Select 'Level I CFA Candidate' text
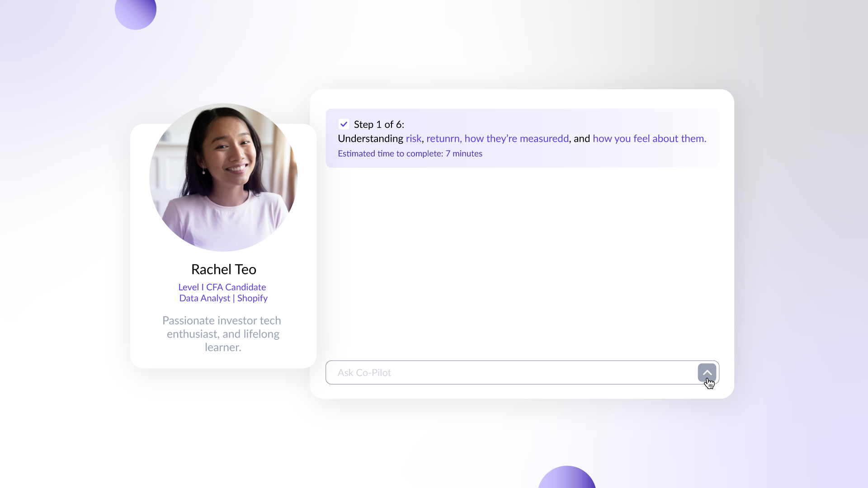Viewport: 868px width, 488px height. pos(222,287)
